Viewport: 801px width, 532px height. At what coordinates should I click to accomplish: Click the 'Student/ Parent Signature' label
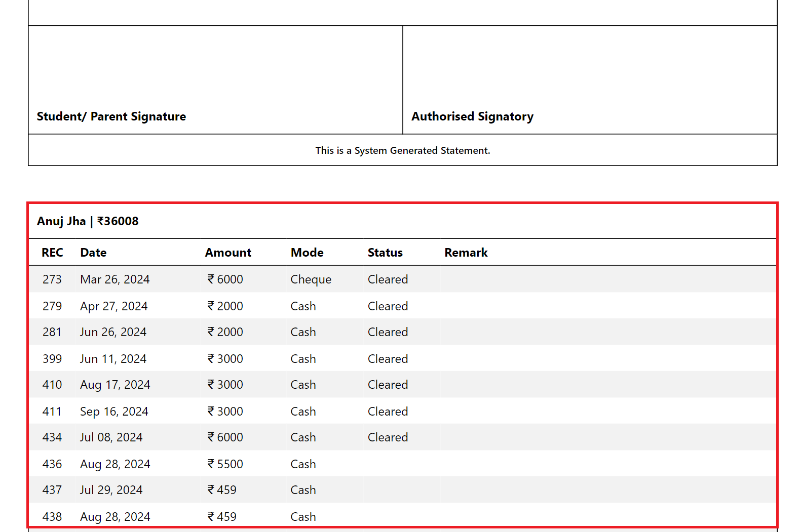point(111,116)
